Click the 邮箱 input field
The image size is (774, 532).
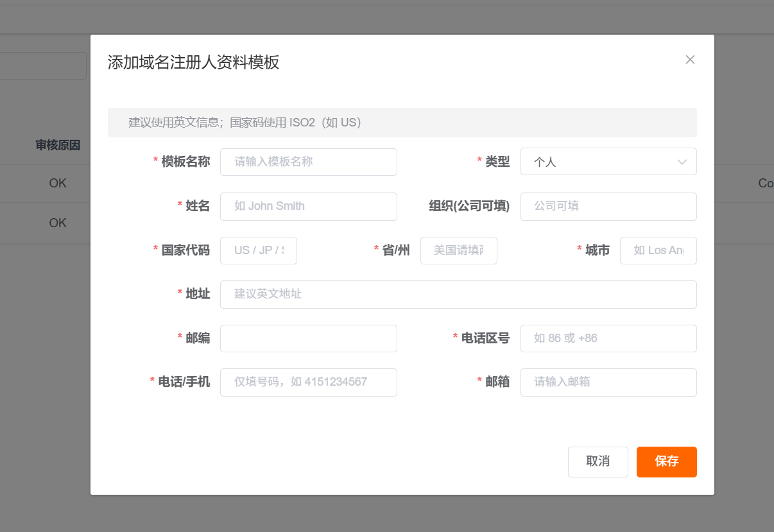pos(608,382)
